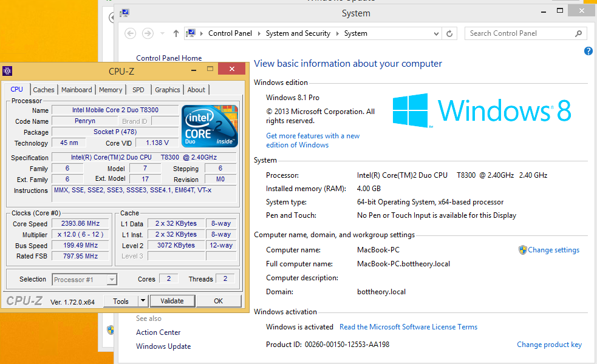Close the CPU-Z window
The image size is (597, 364).
click(x=232, y=69)
